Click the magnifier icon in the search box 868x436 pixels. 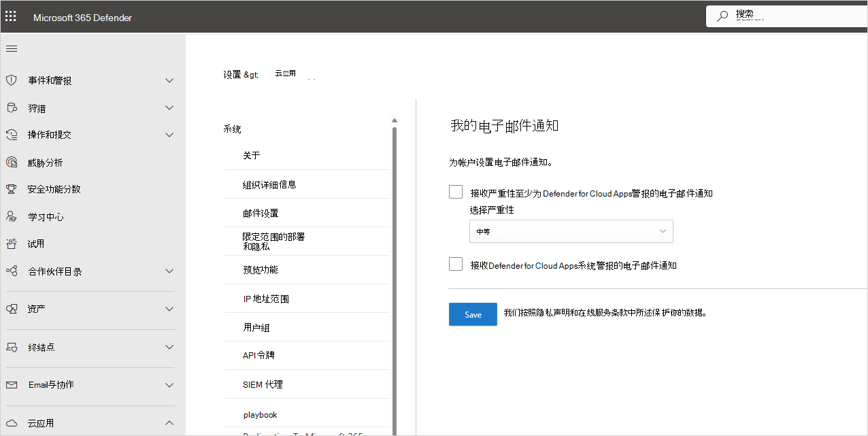722,16
